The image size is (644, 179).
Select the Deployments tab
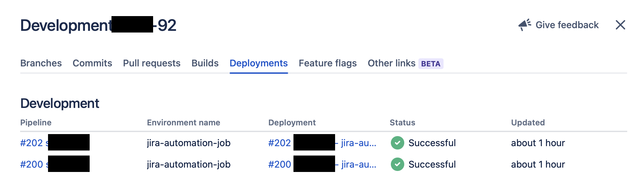259,63
